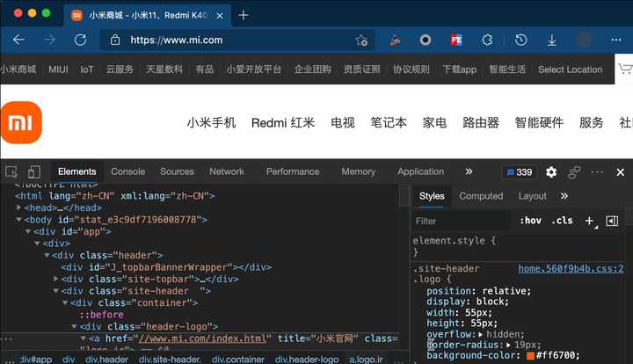The image size is (633, 364).
Task: Open a new browser tab with plus
Action: tap(244, 15)
